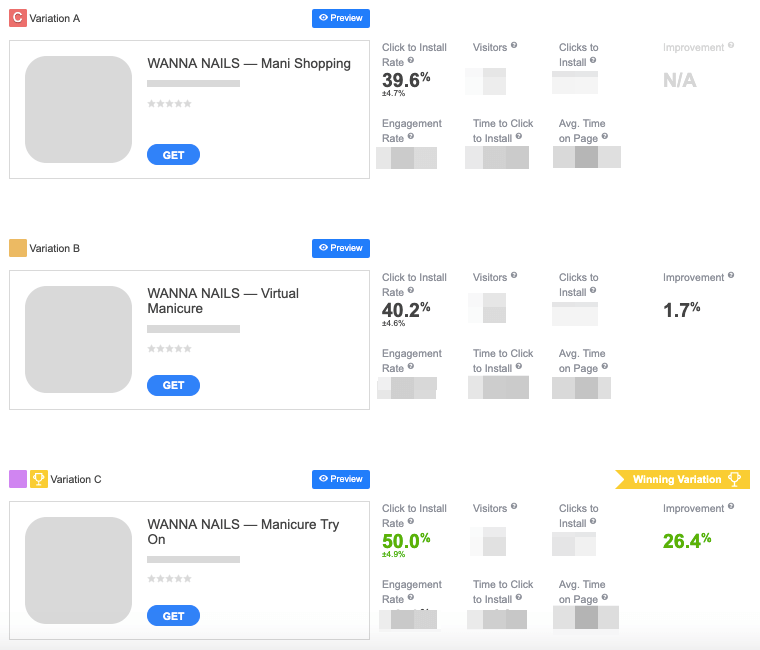This screenshot has width=760, height=650.
Task: Click Variation C Click to Install Rate help icon
Action: (x=411, y=522)
